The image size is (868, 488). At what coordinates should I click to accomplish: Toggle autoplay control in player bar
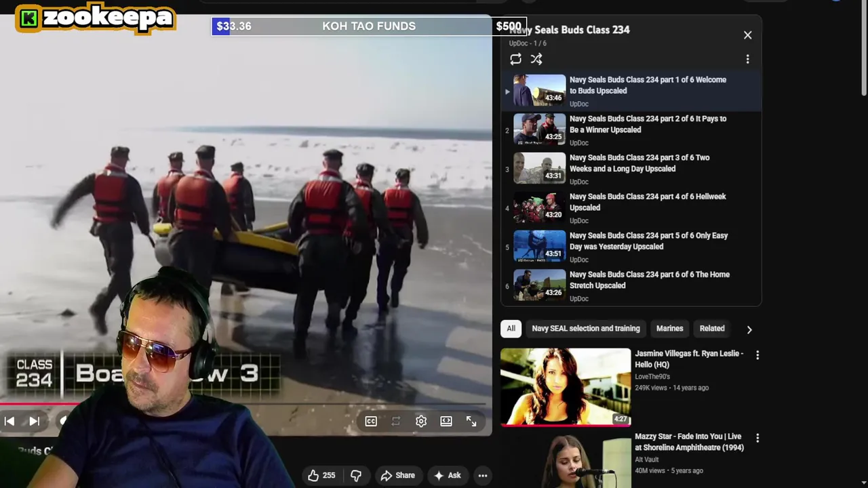396,421
